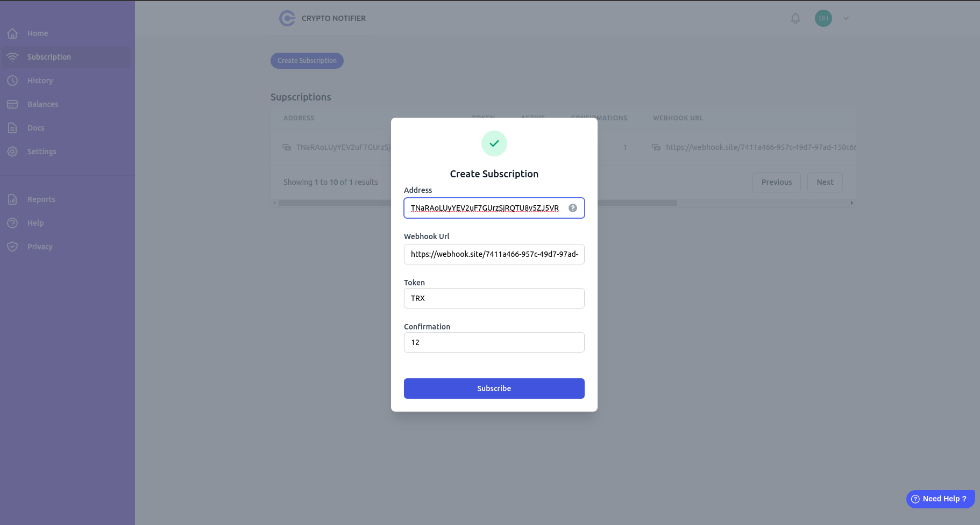Click the Crypto Notifier logo icon
The height and width of the screenshot is (525, 980).
point(288,18)
